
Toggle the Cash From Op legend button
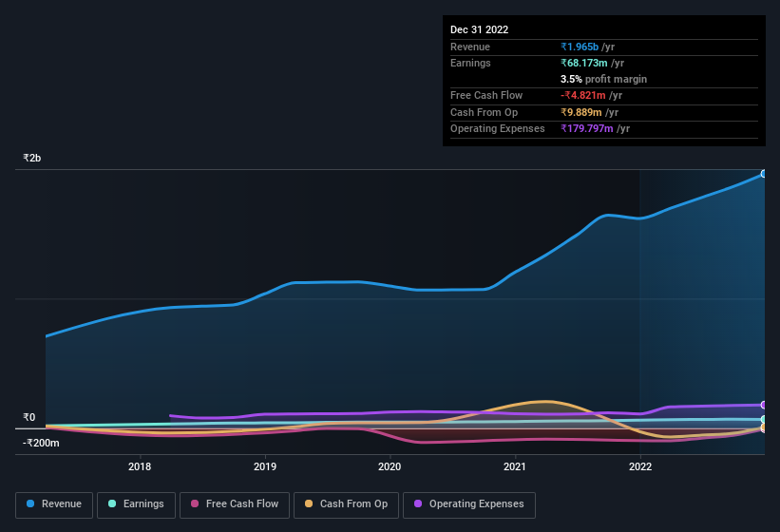pos(346,504)
